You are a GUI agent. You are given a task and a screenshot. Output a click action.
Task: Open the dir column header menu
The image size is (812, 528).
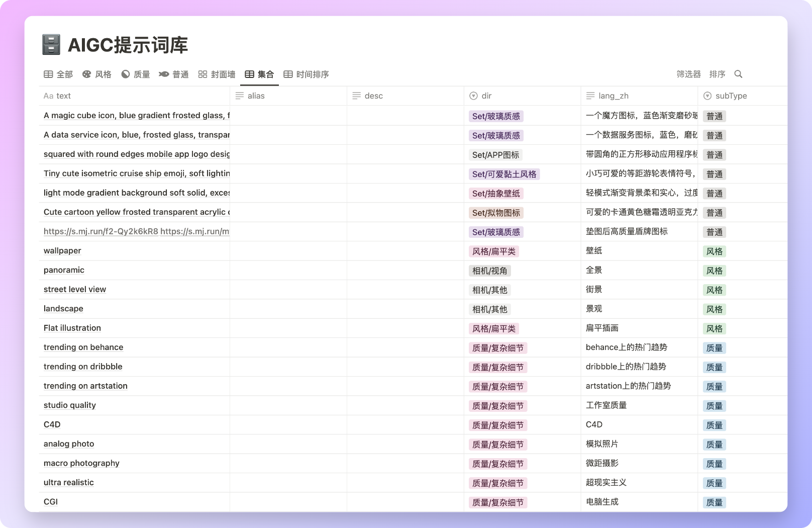click(x=486, y=96)
